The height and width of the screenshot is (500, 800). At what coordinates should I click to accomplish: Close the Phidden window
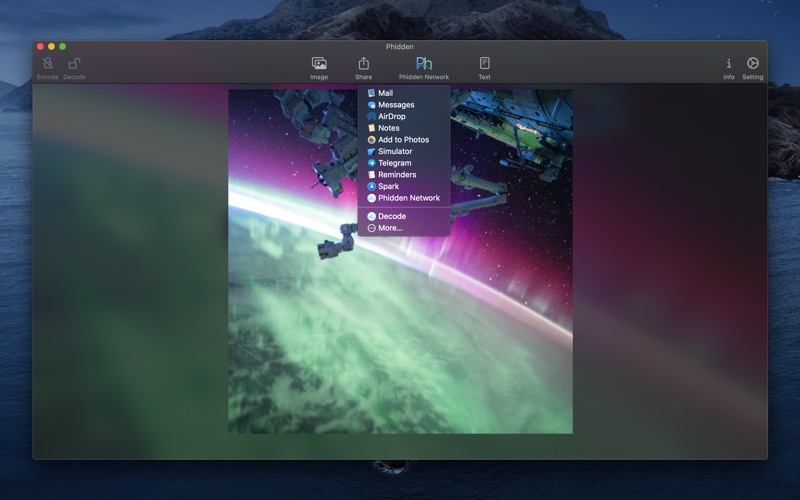point(40,46)
